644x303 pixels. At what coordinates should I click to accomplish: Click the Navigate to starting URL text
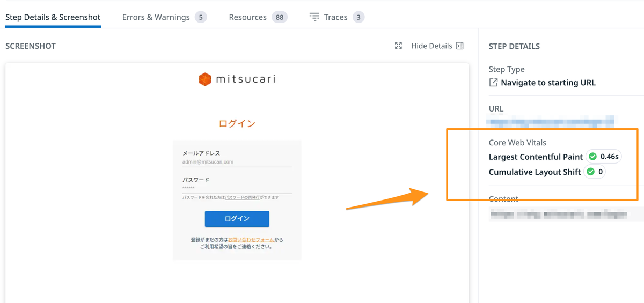(x=548, y=83)
